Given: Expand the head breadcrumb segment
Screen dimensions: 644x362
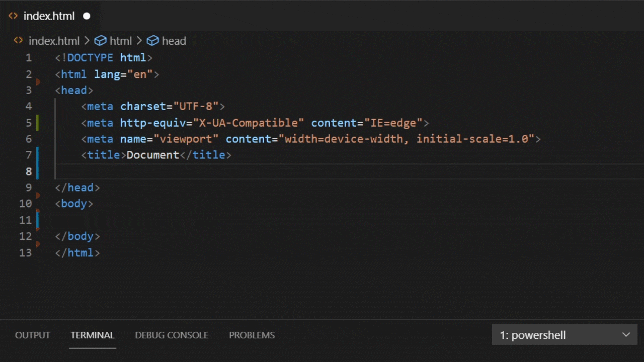Looking at the screenshot, I should 174,41.
